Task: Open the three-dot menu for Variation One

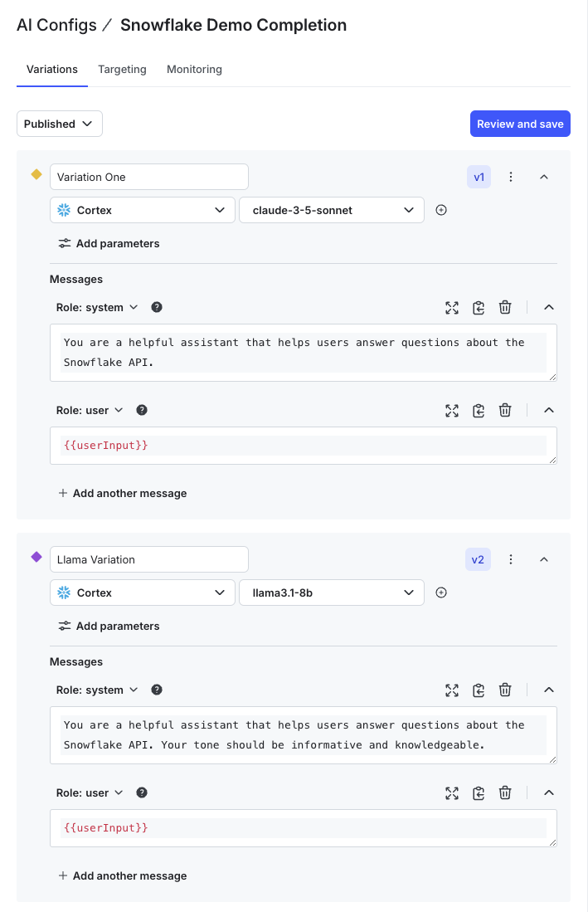Action: 511,177
